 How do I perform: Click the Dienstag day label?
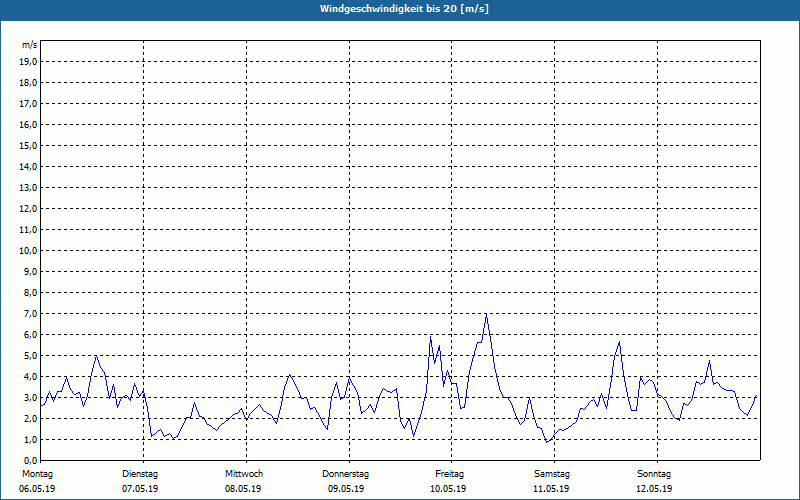[140, 474]
